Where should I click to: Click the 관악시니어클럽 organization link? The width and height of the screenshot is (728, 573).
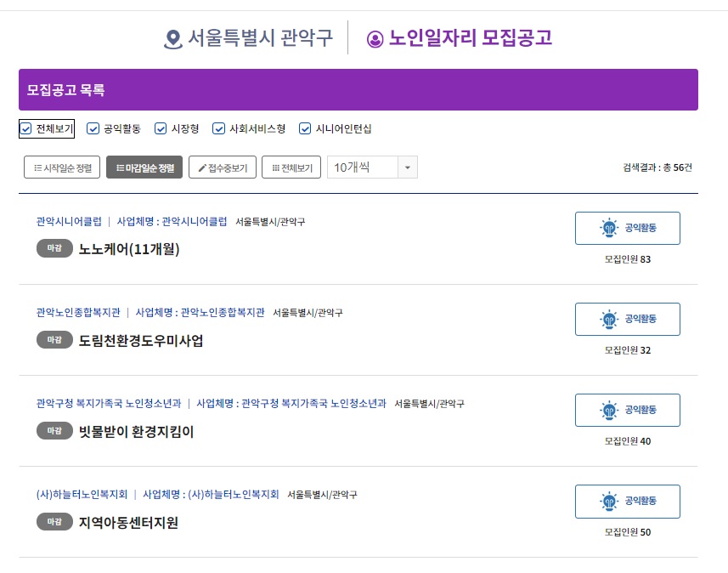click(x=69, y=222)
